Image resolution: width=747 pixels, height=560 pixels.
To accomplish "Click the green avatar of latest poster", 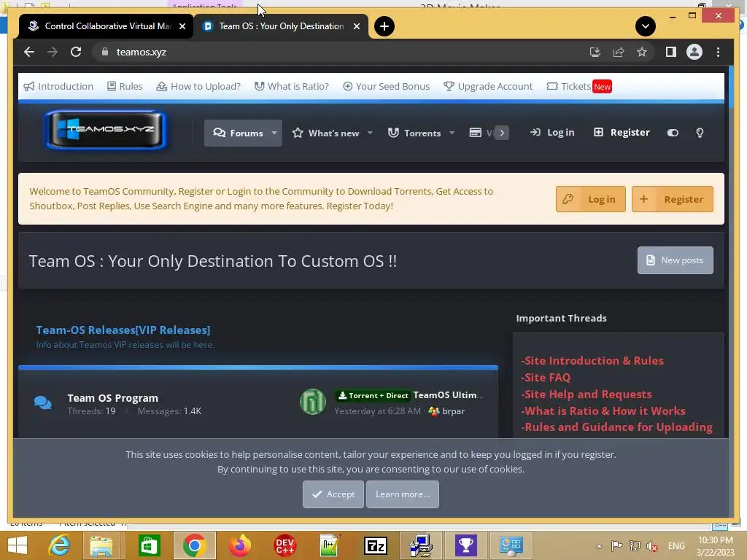I will coord(312,402).
